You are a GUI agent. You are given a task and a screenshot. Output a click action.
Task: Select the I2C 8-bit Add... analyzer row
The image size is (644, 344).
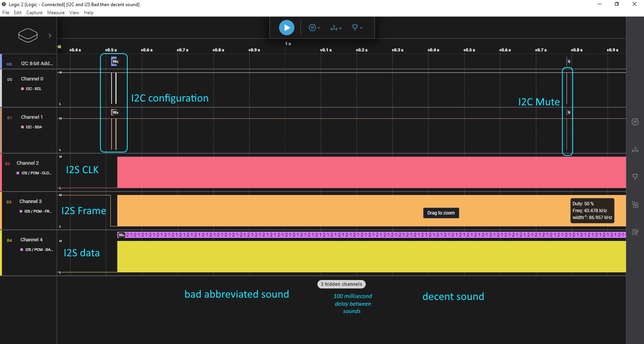tap(29, 61)
